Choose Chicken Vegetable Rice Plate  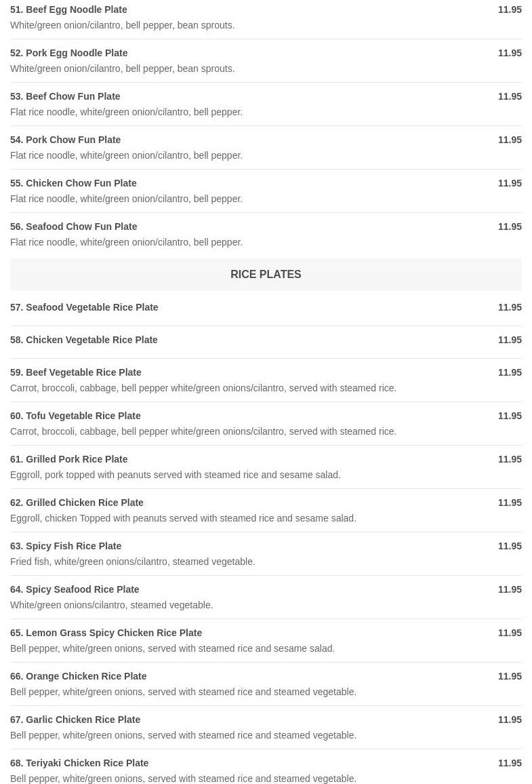point(84,340)
